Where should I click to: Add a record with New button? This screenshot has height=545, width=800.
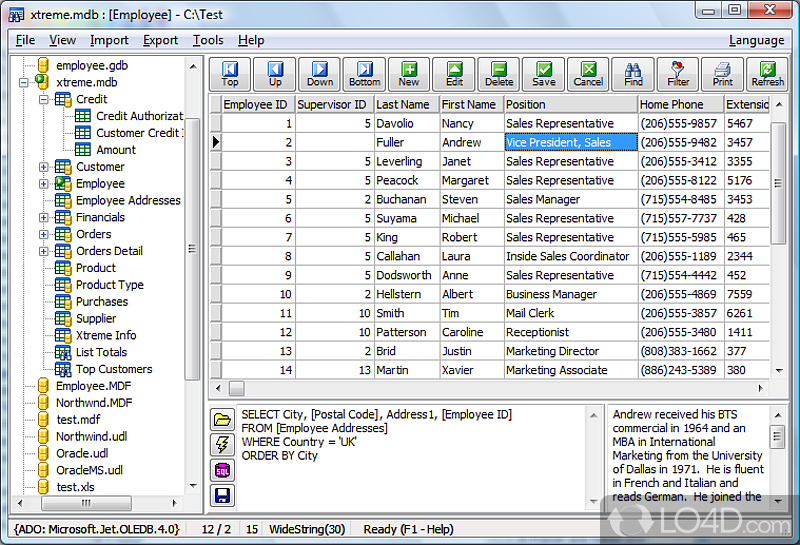(409, 74)
